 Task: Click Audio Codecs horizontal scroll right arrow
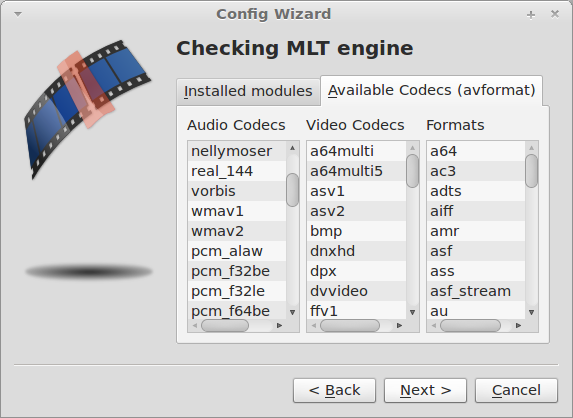click(280, 325)
